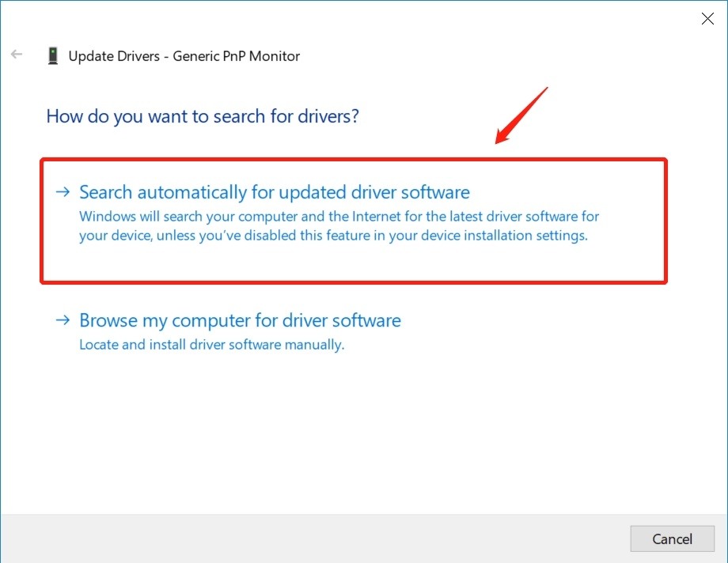Click the red annotation arrow pointing at the option

pos(521,116)
